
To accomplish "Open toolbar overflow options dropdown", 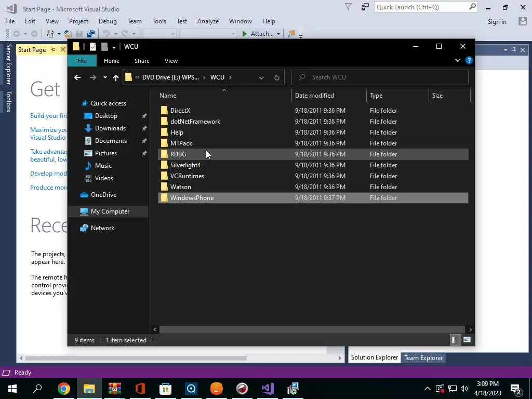I will (x=301, y=36).
